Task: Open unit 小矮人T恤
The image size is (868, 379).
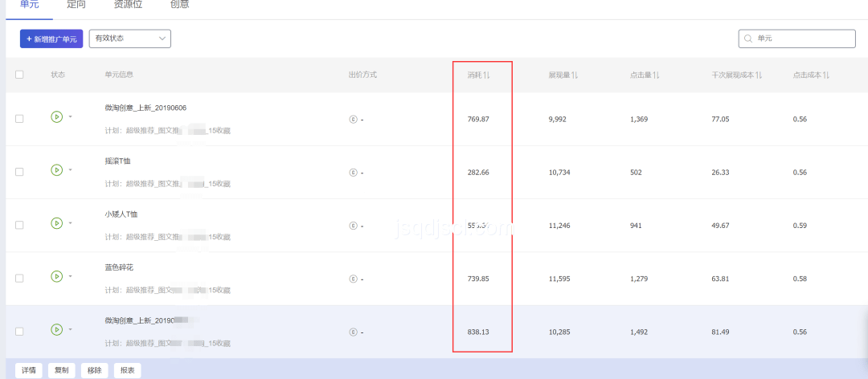Action: [x=121, y=214]
